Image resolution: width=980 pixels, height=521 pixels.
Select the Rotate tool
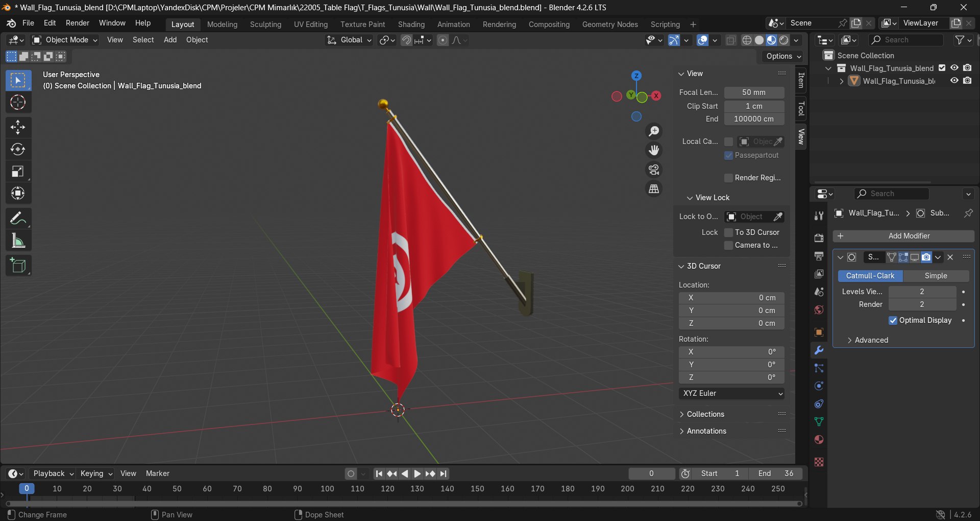point(18,149)
